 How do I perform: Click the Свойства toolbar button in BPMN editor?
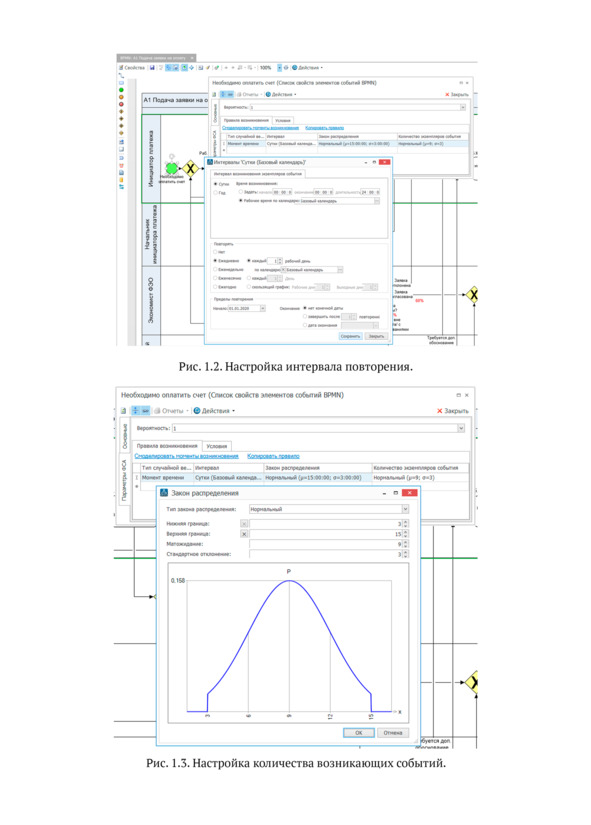(131, 68)
